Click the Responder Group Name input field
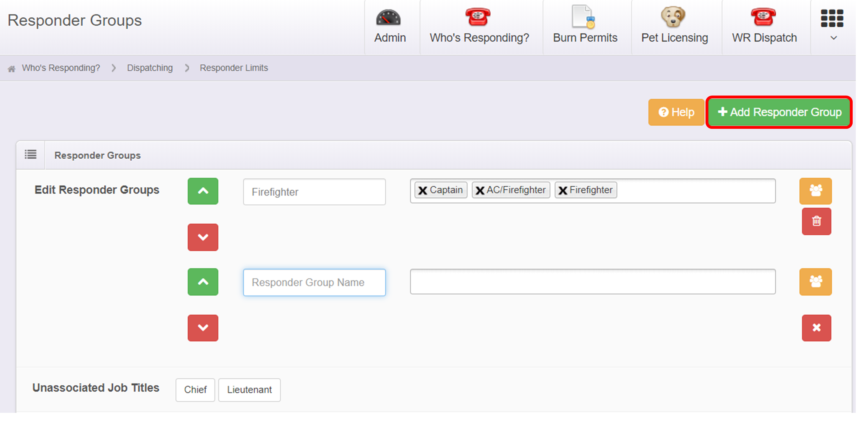This screenshot has height=441, width=868. tap(314, 282)
